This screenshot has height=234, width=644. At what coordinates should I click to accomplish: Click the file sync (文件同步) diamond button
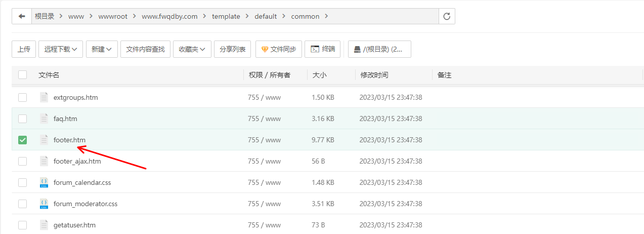[x=279, y=49]
